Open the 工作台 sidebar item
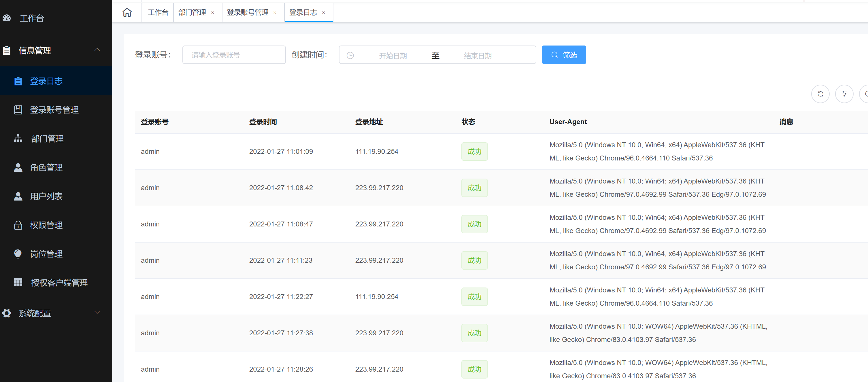868x382 pixels. [56, 18]
